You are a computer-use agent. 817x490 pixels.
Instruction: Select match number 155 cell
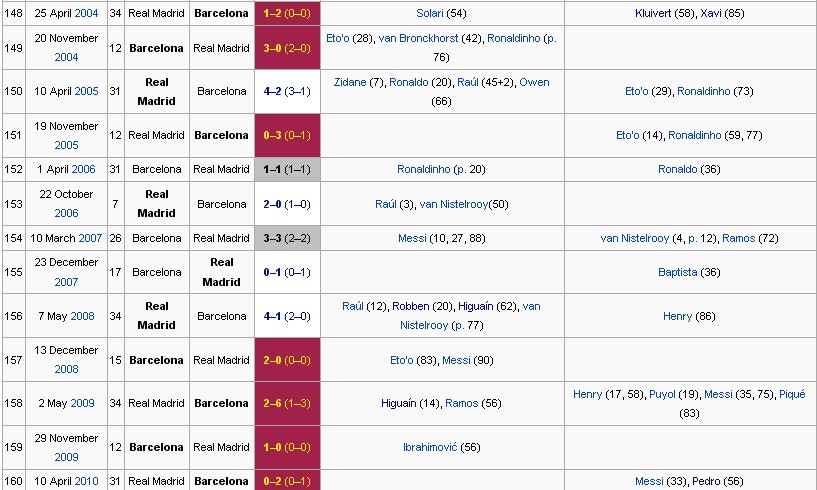(13, 272)
